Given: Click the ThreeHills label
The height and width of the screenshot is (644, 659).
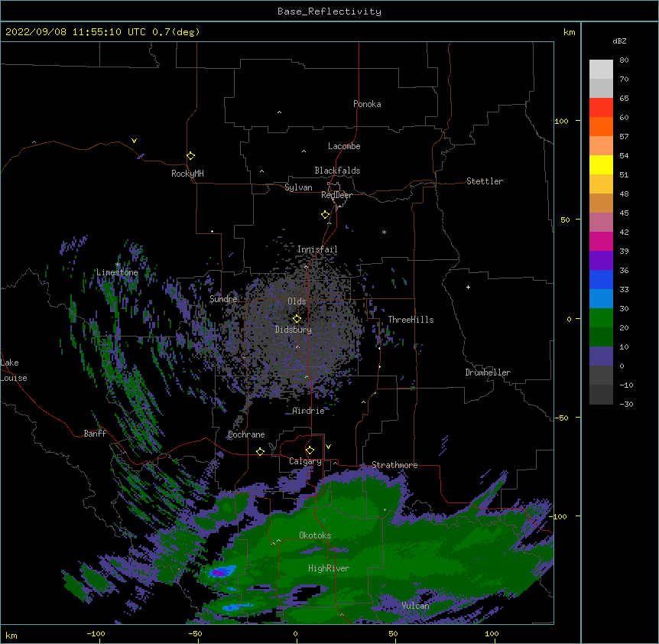Looking at the screenshot, I should tap(411, 320).
